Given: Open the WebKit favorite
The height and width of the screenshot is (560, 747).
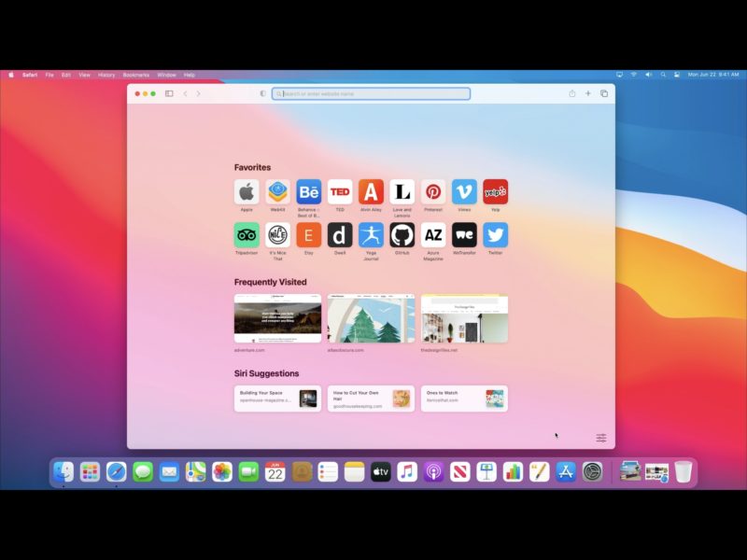Looking at the screenshot, I should (277, 192).
